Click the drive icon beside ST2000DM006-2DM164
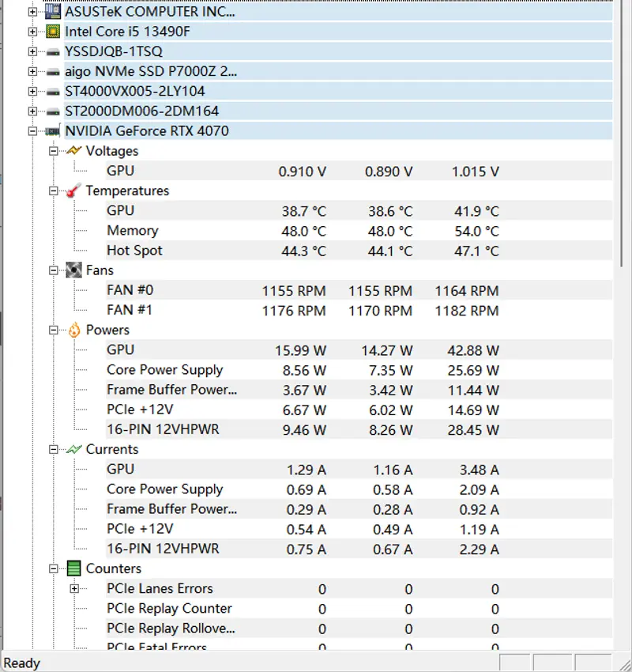Screen dimensions: 632x672 tap(53, 111)
